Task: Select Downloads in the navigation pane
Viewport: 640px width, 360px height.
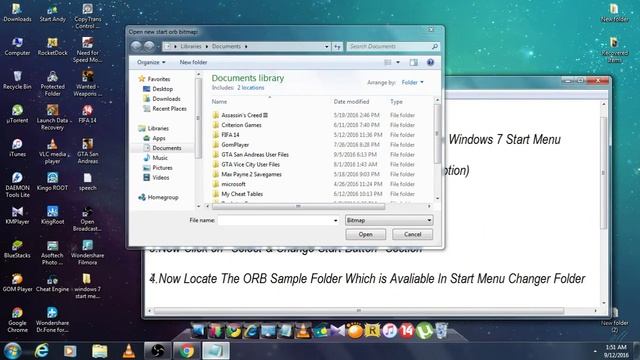Action: 162,99
